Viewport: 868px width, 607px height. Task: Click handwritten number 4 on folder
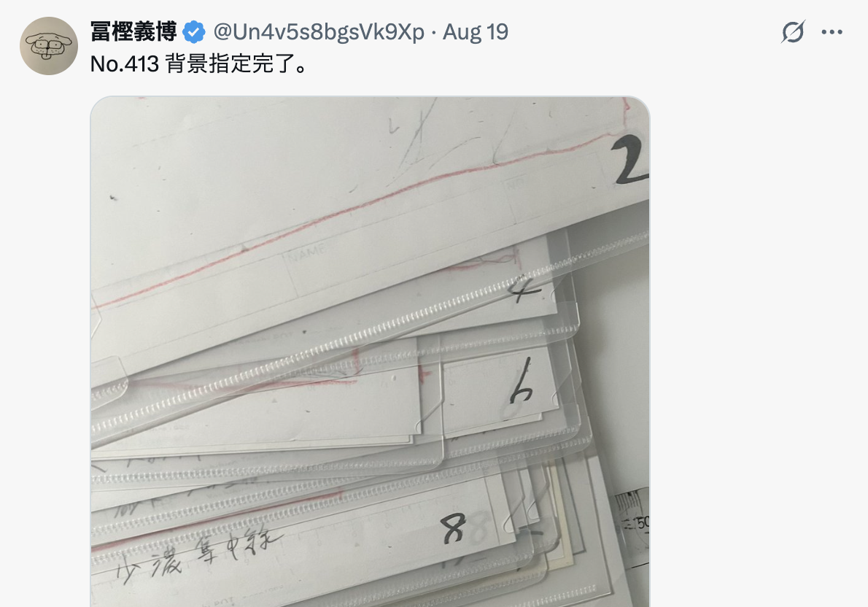coord(526,292)
